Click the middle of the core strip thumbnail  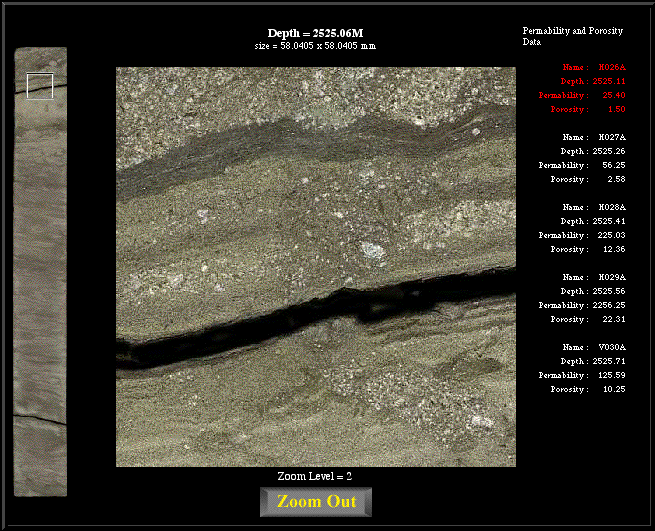pos(40,272)
